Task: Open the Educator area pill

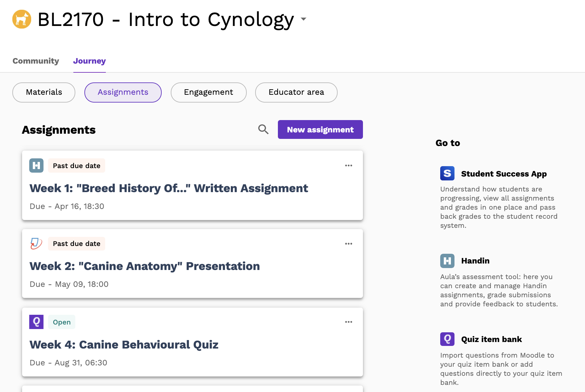Action: pyautogui.click(x=296, y=92)
